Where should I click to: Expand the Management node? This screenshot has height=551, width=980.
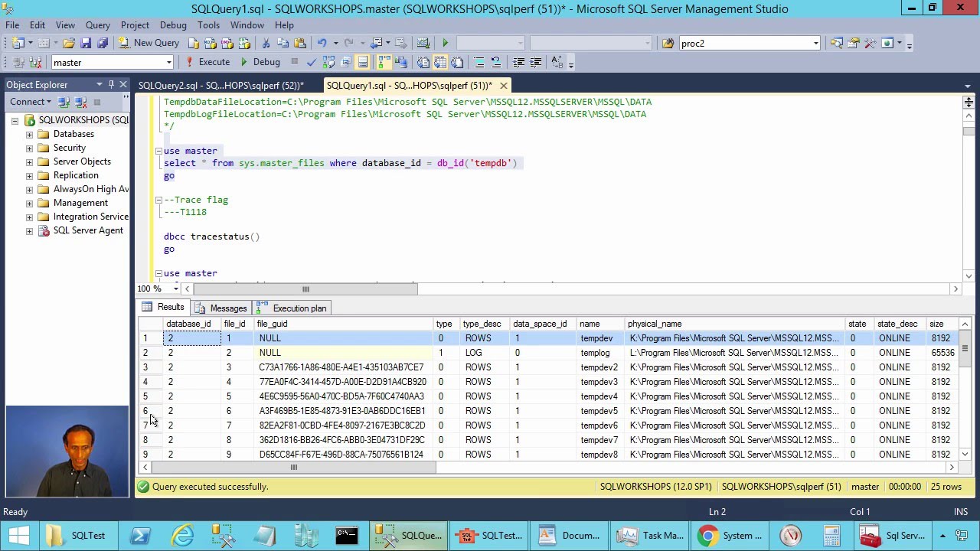pyautogui.click(x=29, y=203)
